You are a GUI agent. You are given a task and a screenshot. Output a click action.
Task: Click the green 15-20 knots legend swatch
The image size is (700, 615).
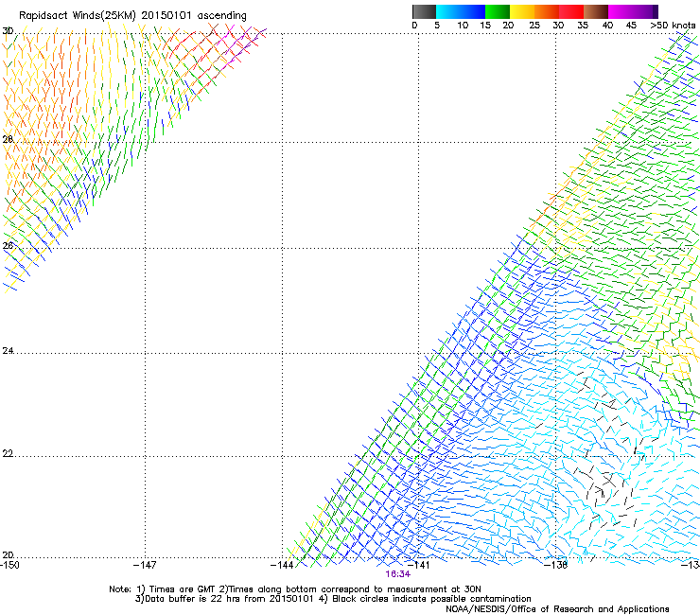pos(498,11)
